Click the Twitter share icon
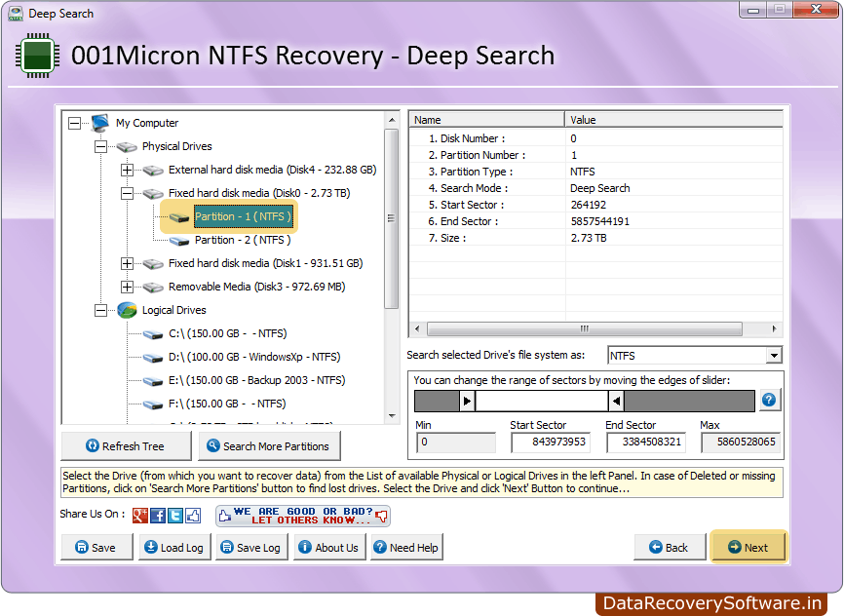This screenshot has height=616, width=844. click(x=175, y=516)
